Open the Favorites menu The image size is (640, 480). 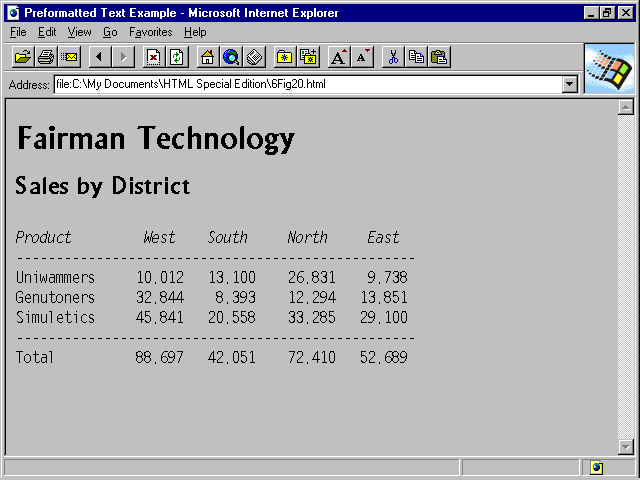pos(150,32)
